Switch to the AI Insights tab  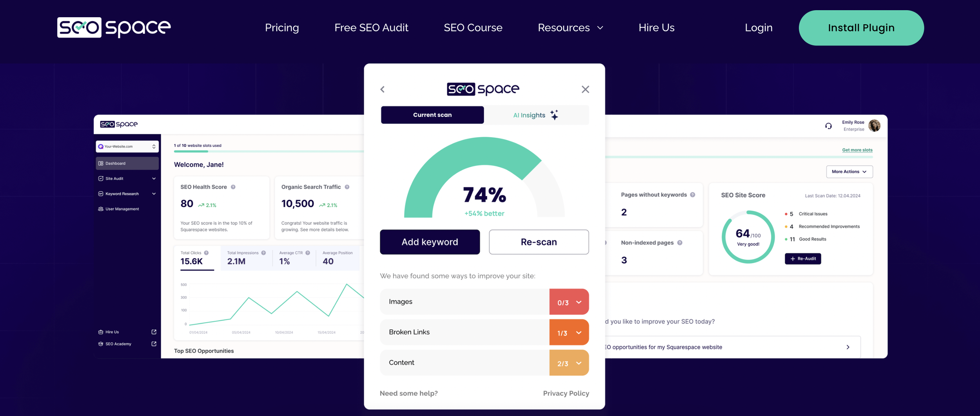[x=536, y=115]
